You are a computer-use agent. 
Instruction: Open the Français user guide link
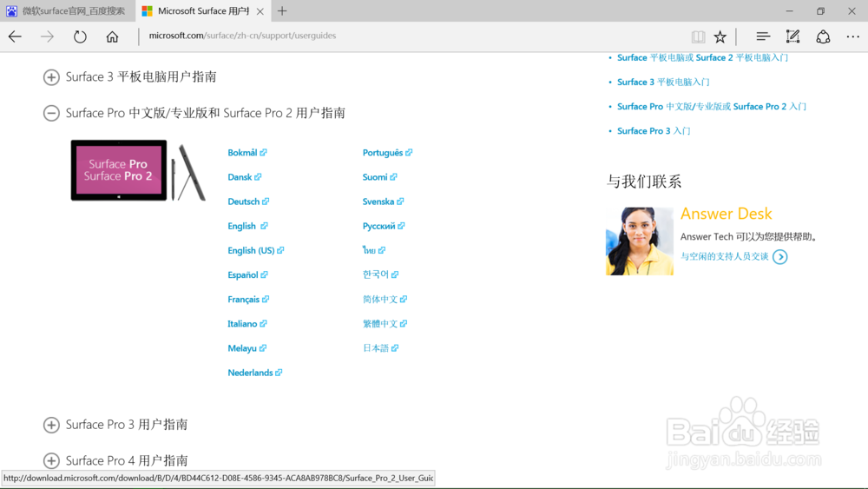pos(248,299)
